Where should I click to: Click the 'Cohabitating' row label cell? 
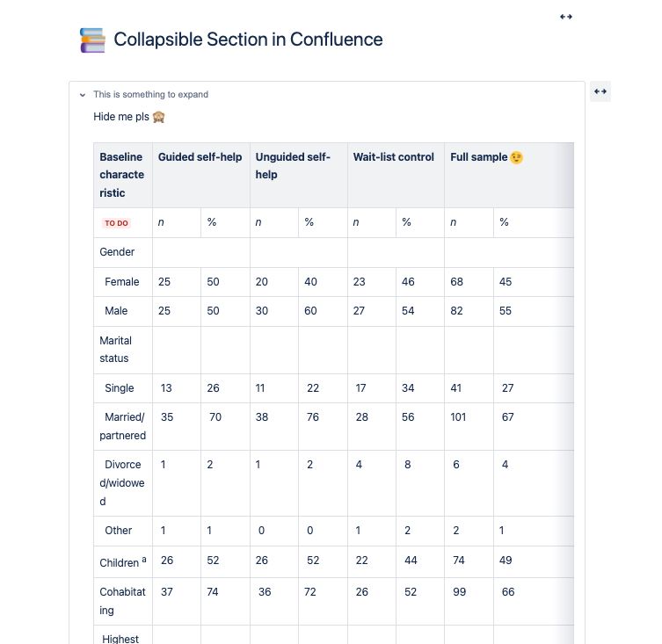(x=122, y=601)
